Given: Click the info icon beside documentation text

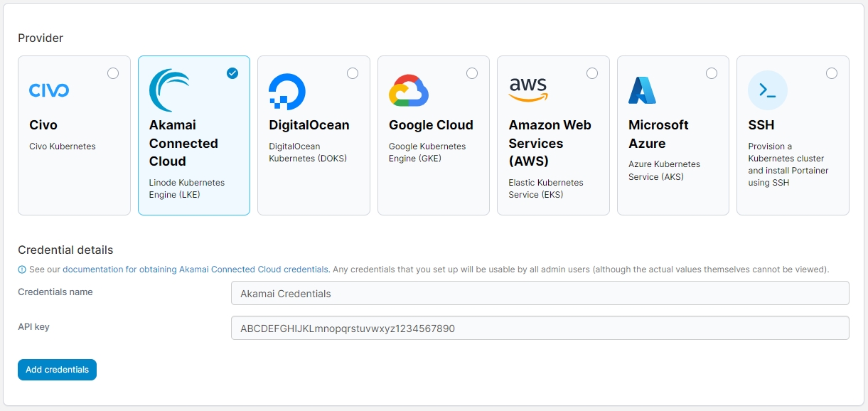Looking at the screenshot, I should click(22, 269).
